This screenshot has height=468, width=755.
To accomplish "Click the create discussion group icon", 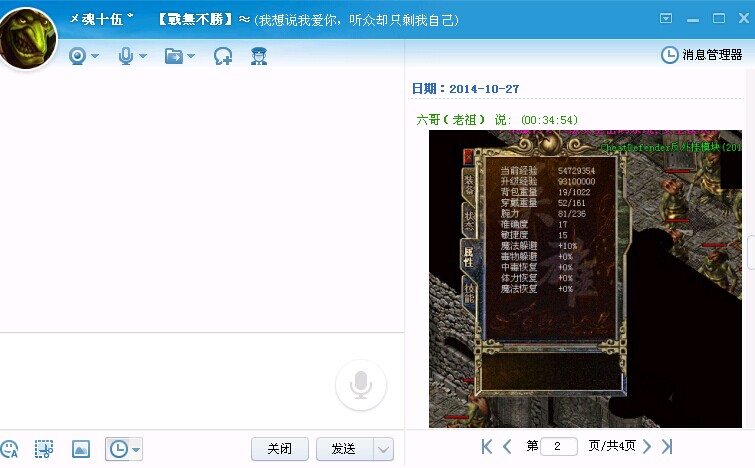I will click(x=223, y=56).
